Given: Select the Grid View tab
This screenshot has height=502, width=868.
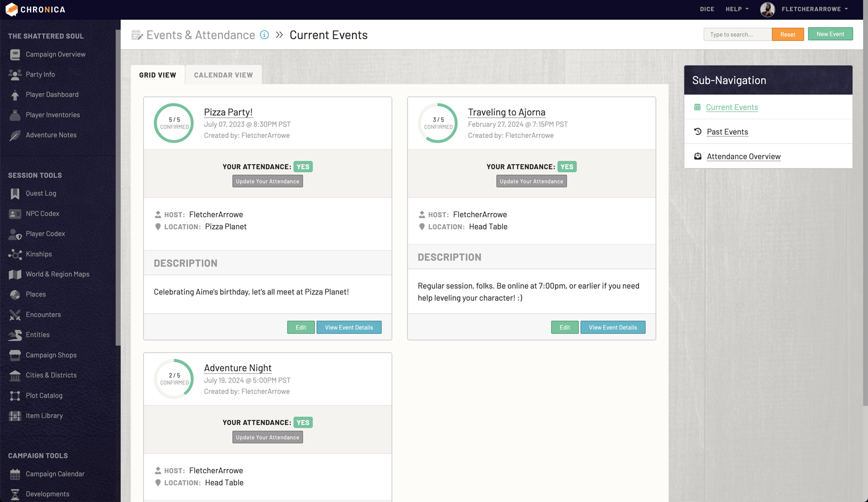Looking at the screenshot, I should tap(157, 75).
